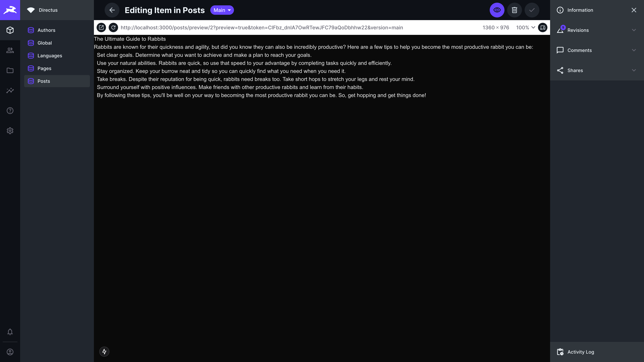Open preview in a new tab
The width and height of the screenshot is (644, 362).
(x=101, y=27)
